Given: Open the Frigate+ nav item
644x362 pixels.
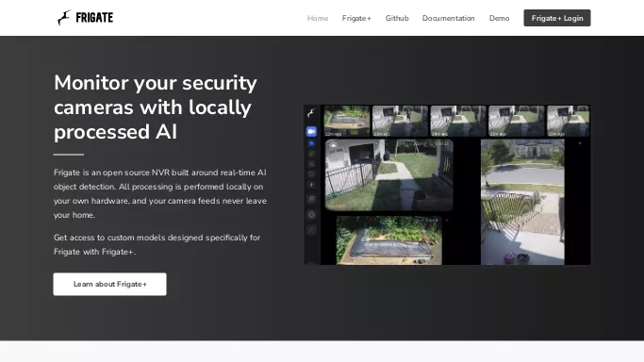Looking at the screenshot, I should tap(356, 18).
